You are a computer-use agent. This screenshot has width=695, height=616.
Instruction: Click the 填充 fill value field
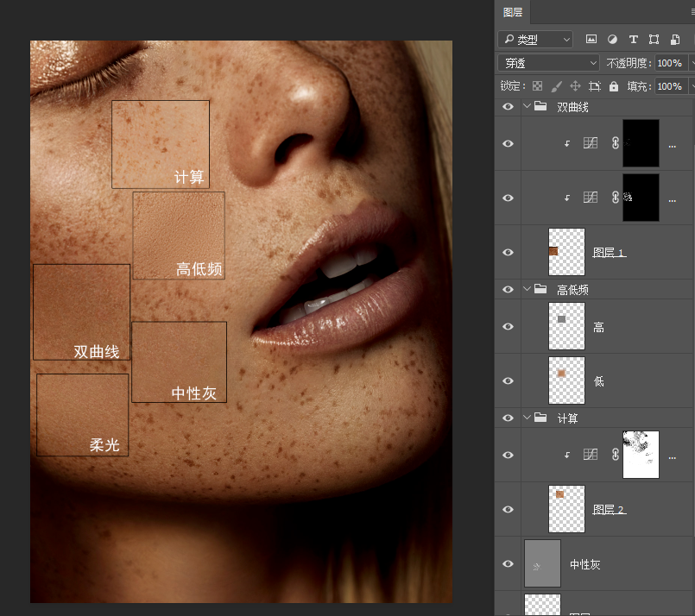pyautogui.click(x=669, y=86)
